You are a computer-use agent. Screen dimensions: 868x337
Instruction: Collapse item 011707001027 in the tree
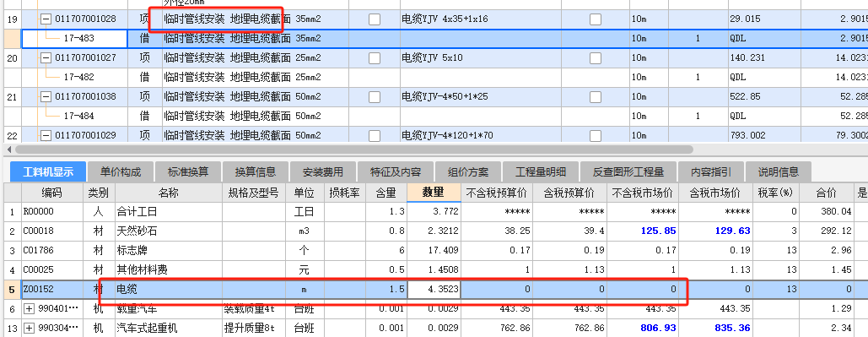[46, 58]
